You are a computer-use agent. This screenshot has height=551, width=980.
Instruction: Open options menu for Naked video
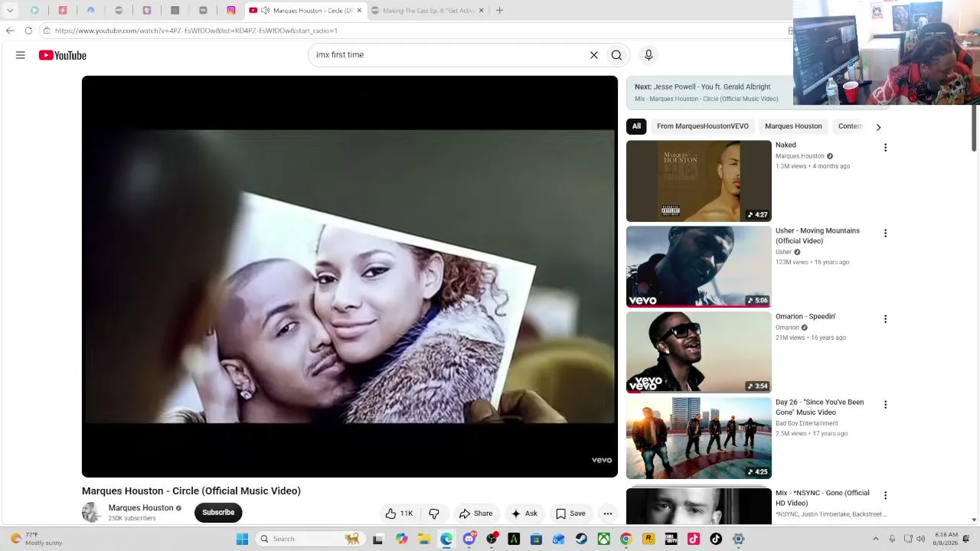pos(885,148)
